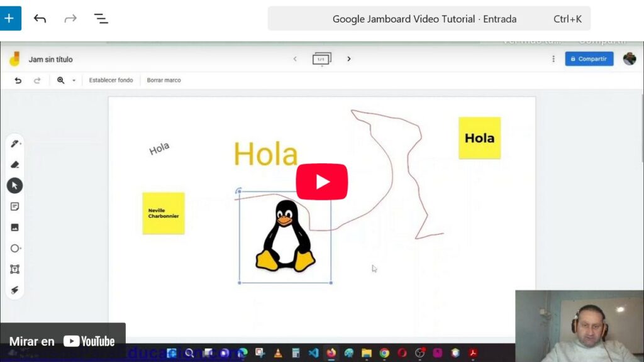Viewport: 644px width, 362px height.
Task: Select the Laser pointer tool
Action: click(15, 290)
